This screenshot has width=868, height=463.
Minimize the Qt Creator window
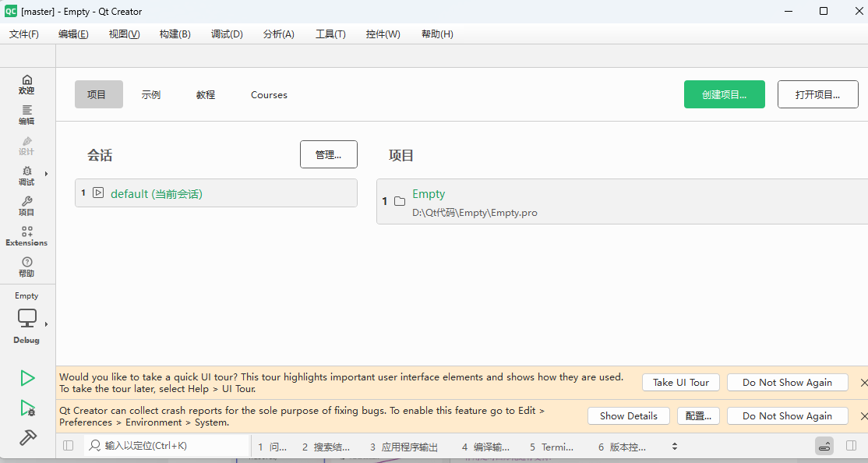pos(789,11)
